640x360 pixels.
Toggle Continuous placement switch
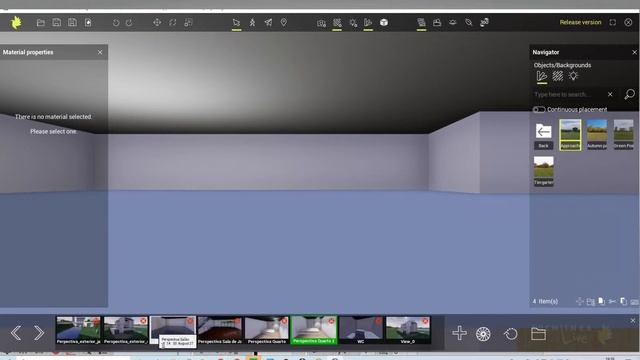click(539, 109)
